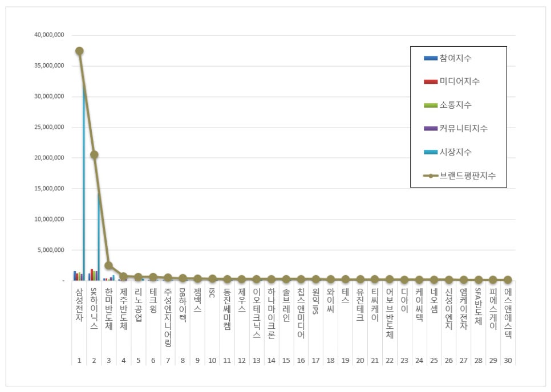Image resolution: width=551 pixels, height=392 pixels.
Task: Click rank number 30 below 에스앤에스텍
Action: (x=508, y=361)
